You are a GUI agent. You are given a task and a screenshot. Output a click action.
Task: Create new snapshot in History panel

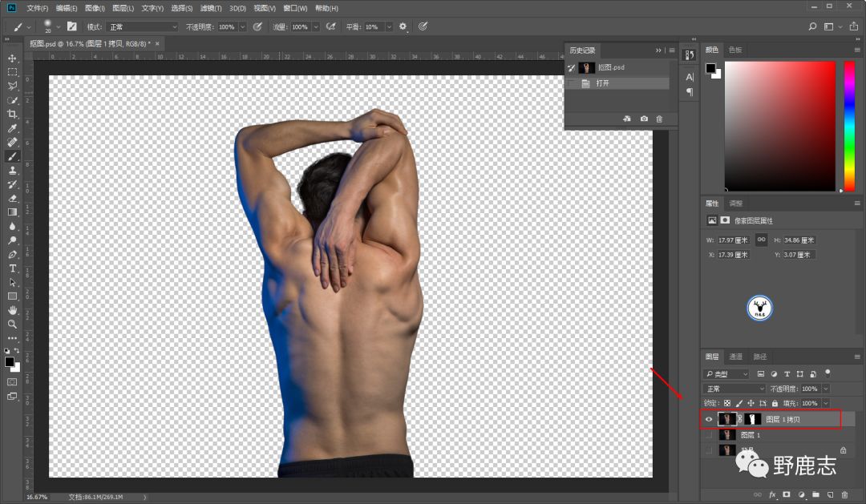click(644, 119)
